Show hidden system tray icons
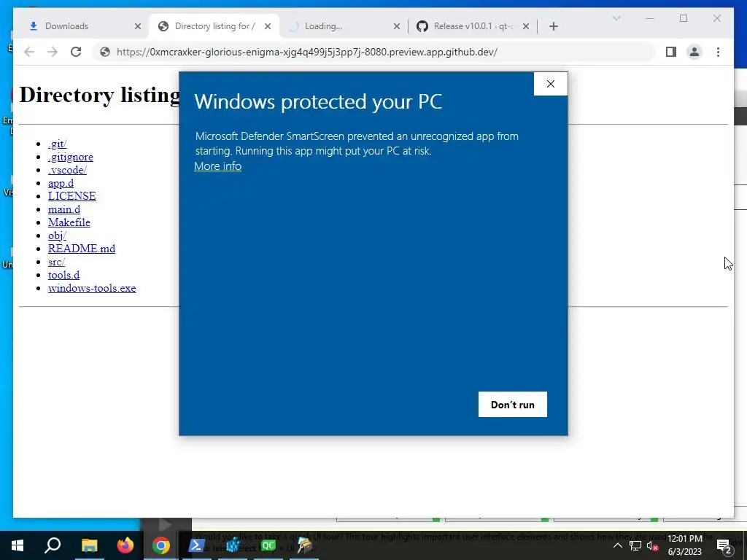The image size is (747, 560). tap(617, 545)
